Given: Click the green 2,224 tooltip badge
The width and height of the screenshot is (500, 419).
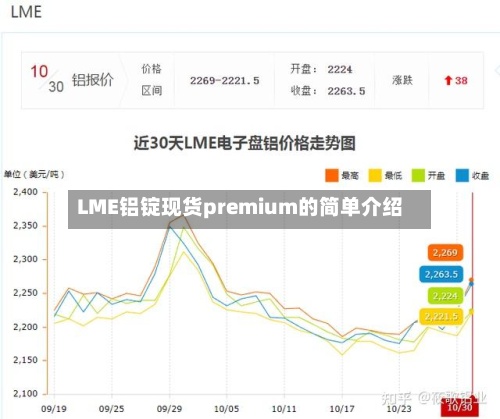Looking at the screenshot, I should click(445, 296).
